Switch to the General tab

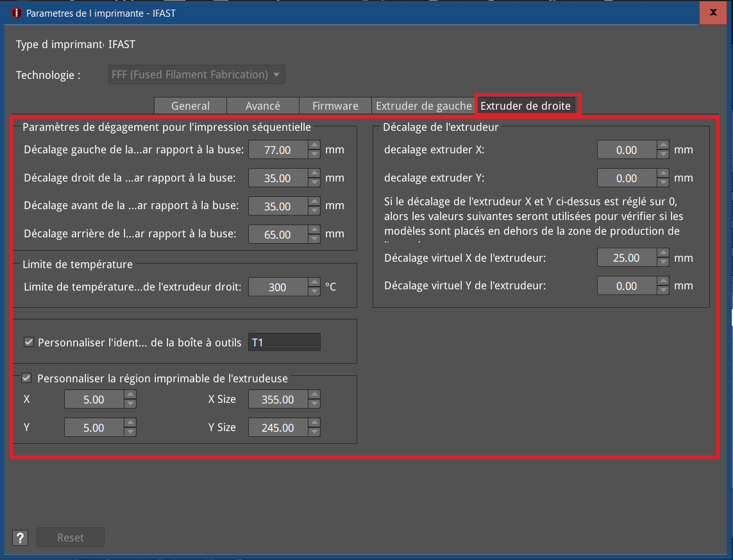tap(190, 106)
